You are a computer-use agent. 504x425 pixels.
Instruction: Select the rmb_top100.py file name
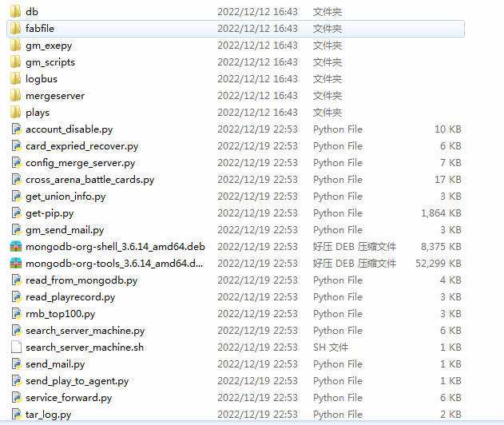click(x=60, y=313)
